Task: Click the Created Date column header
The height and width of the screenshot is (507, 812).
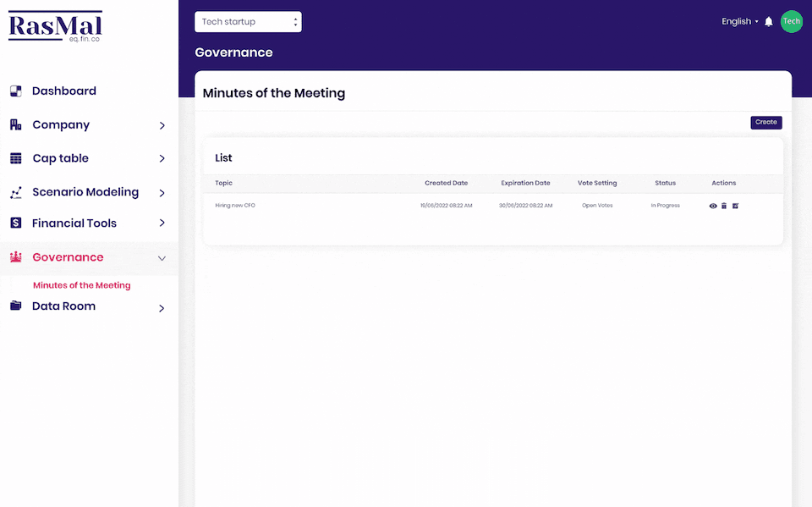Action: [x=447, y=183]
